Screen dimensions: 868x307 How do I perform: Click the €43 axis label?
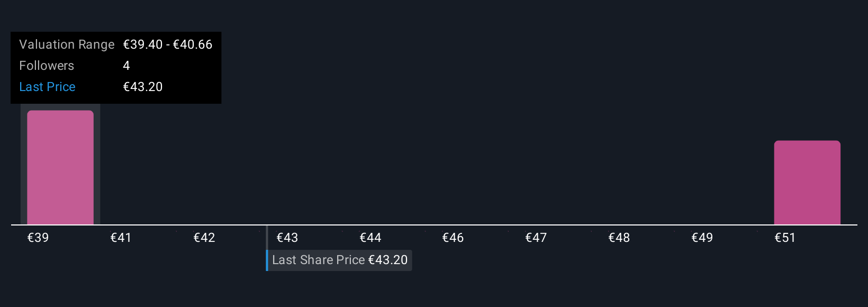(x=287, y=238)
